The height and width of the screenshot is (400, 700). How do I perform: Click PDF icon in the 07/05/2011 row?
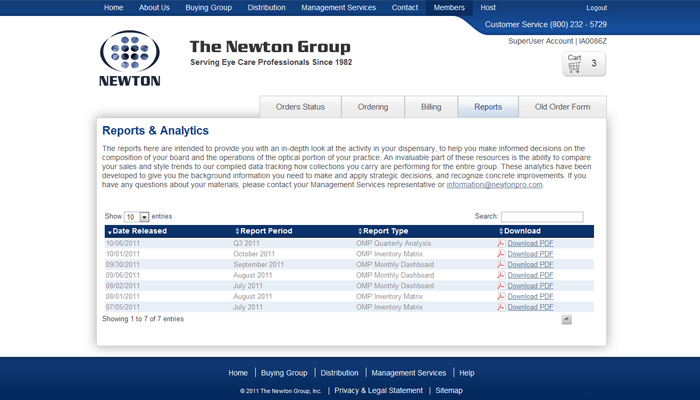click(501, 307)
